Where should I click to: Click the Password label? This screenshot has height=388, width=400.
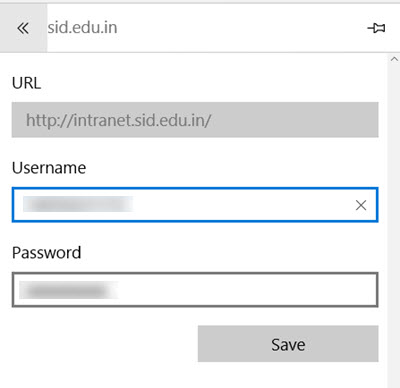click(47, 253)
